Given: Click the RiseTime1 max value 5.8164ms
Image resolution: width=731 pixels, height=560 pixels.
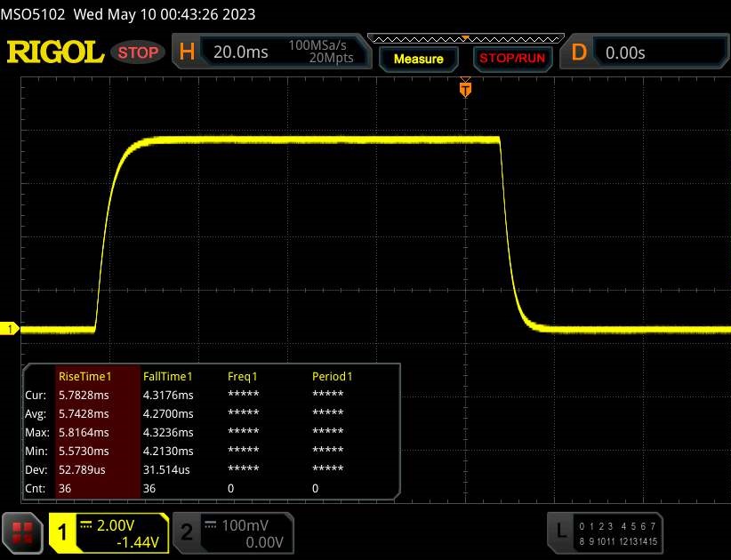Looking at the screenshot, I should (84, 432).
